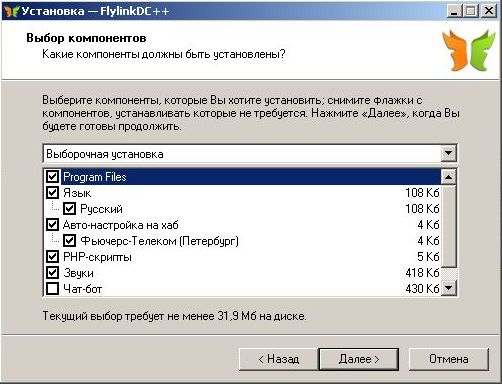Cancel installation with the Отмена button
Image resolution: width=502 pixels, height=384 pixels.
coord(449,359)
